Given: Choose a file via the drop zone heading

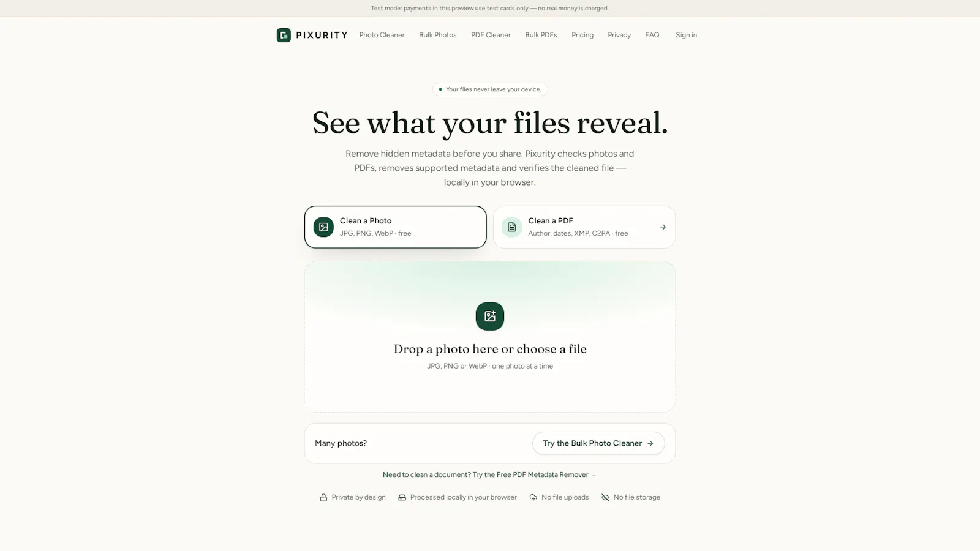Looking at the screenshot, I should [x=490, y=349].
